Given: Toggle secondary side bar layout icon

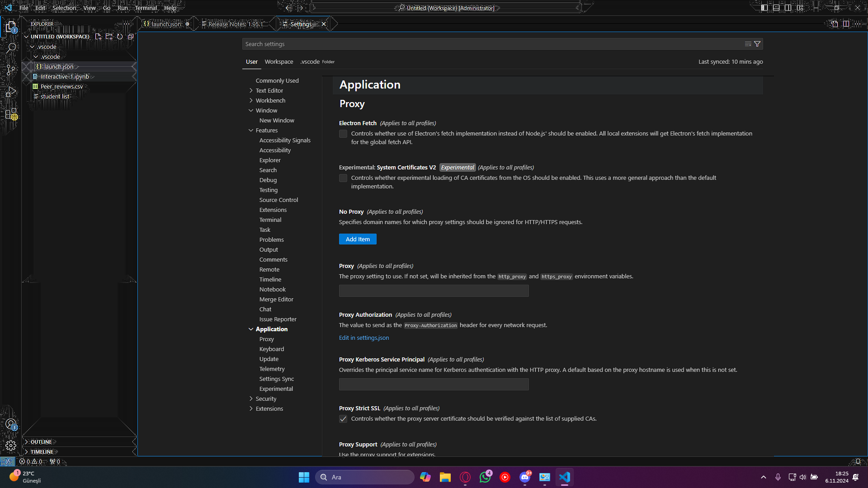Looking at the screenshot, I should pyautogui.click(x=788, y=8).
